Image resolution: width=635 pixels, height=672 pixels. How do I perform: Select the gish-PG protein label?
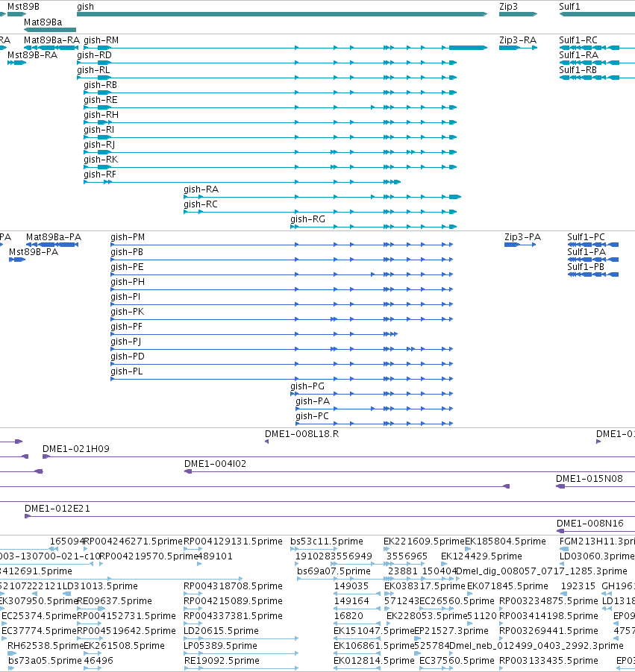pyautogui.click(x=307, y=386)
